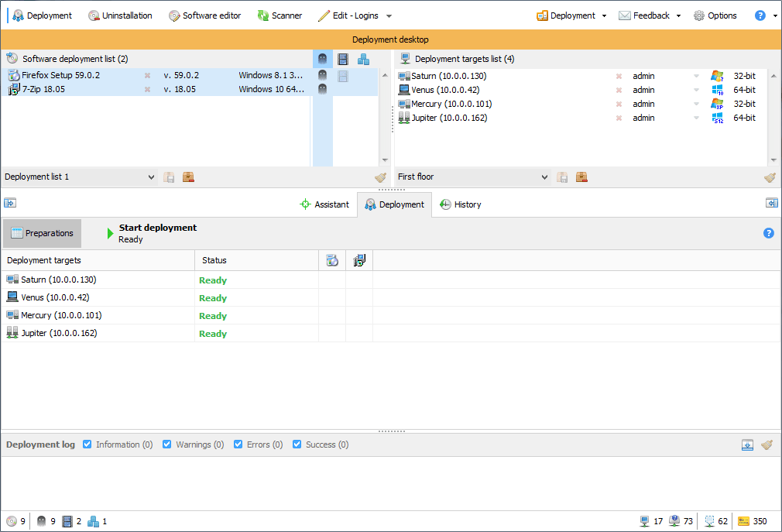Click the disc counter icon in status bar
Image resolution: width=782 pixels, height=532 pixels.
coord(12,521)
